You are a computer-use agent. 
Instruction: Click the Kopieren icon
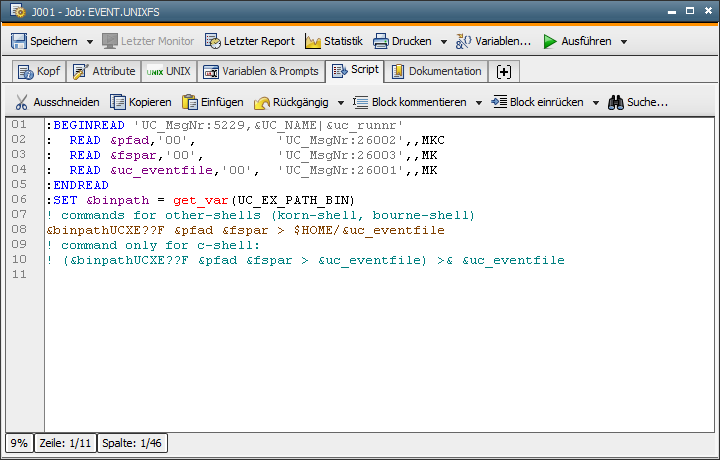tap(118, 102)
